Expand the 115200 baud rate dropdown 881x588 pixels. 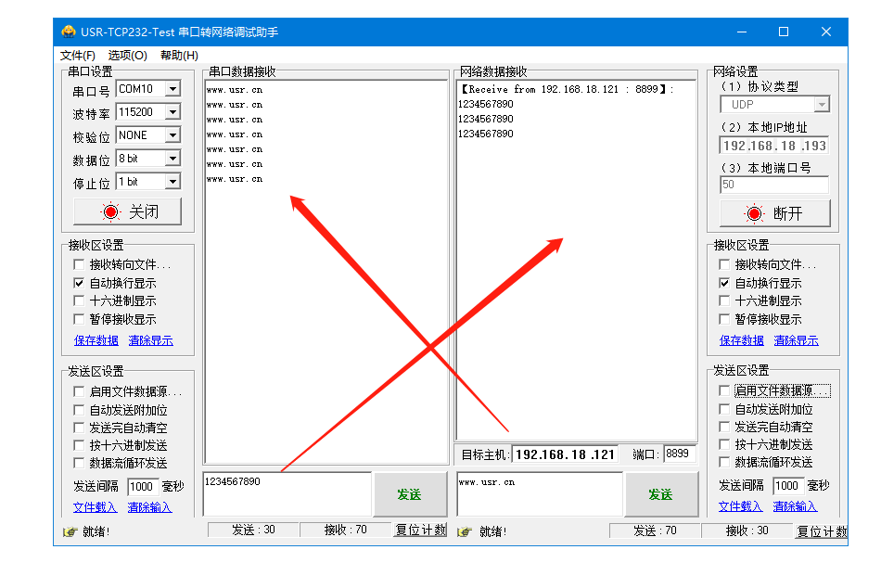tap(173, 112)
